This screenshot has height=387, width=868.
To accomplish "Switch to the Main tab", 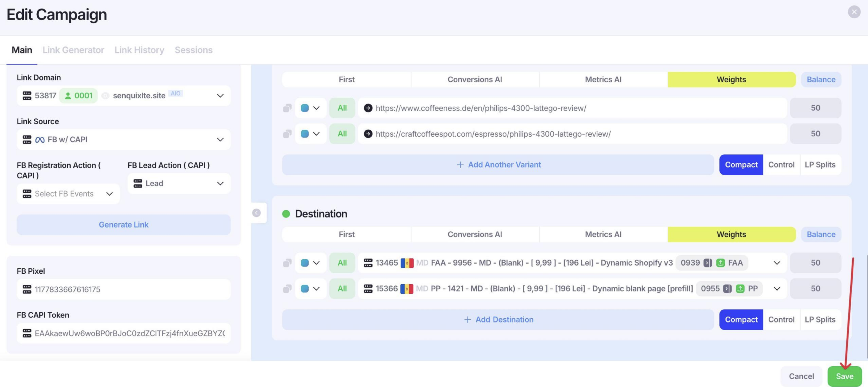I will pyautogui.click(x=22, y=50).
